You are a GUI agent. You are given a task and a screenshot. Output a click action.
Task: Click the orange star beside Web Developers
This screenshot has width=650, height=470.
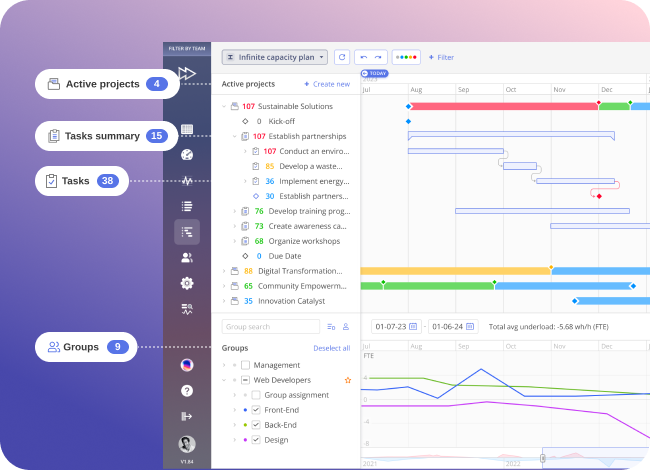coord(348,380)
